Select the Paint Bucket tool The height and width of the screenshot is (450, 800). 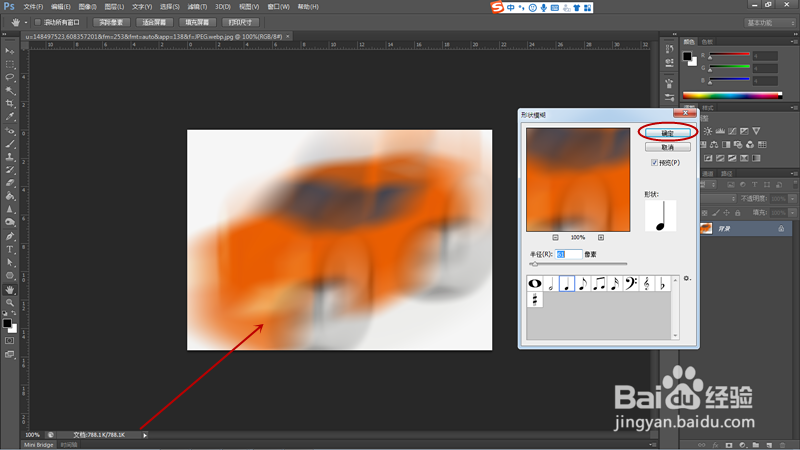tap(10, 196)
